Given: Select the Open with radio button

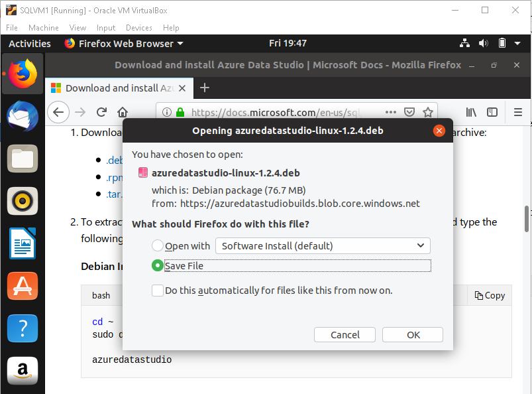Looking at the screenshot, I should [x=158, y=245].
